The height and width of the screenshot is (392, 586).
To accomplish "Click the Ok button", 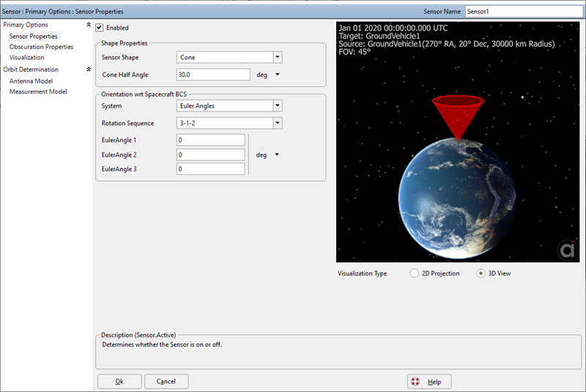I will pos(119,382).
